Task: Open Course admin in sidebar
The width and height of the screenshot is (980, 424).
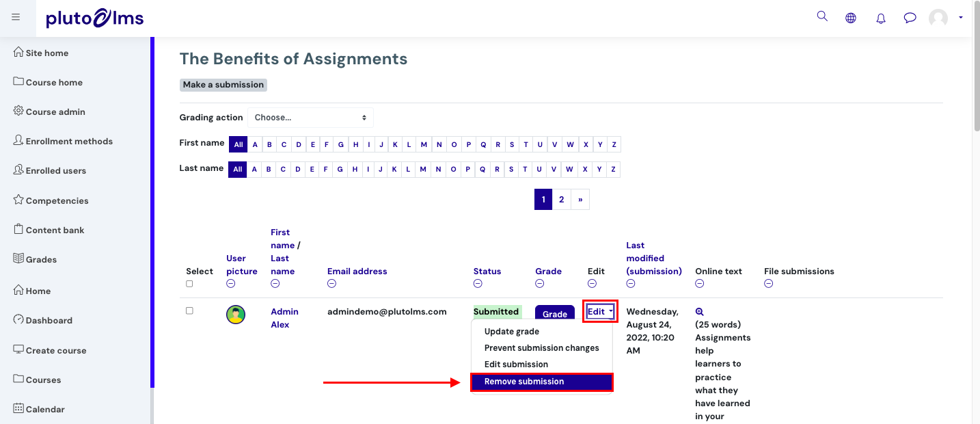Action: coord(49,111)
